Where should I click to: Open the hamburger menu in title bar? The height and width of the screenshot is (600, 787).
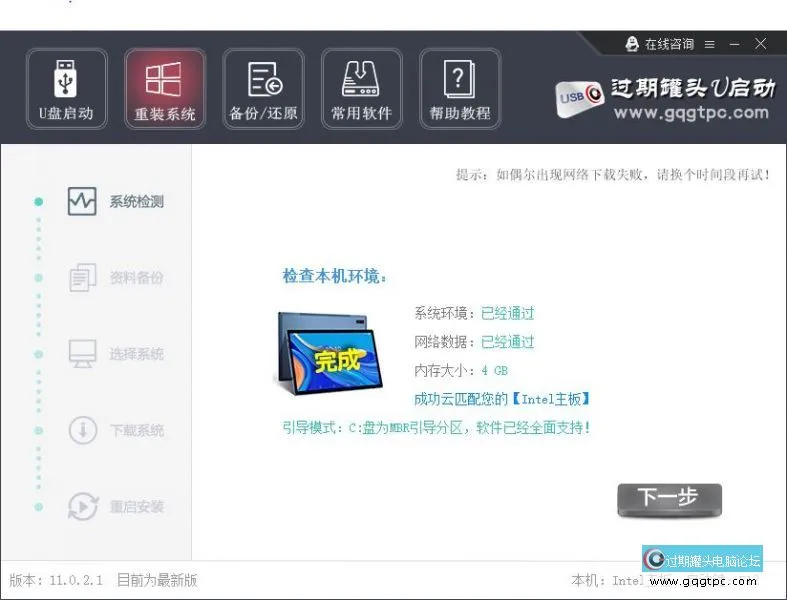pos(710,44)
